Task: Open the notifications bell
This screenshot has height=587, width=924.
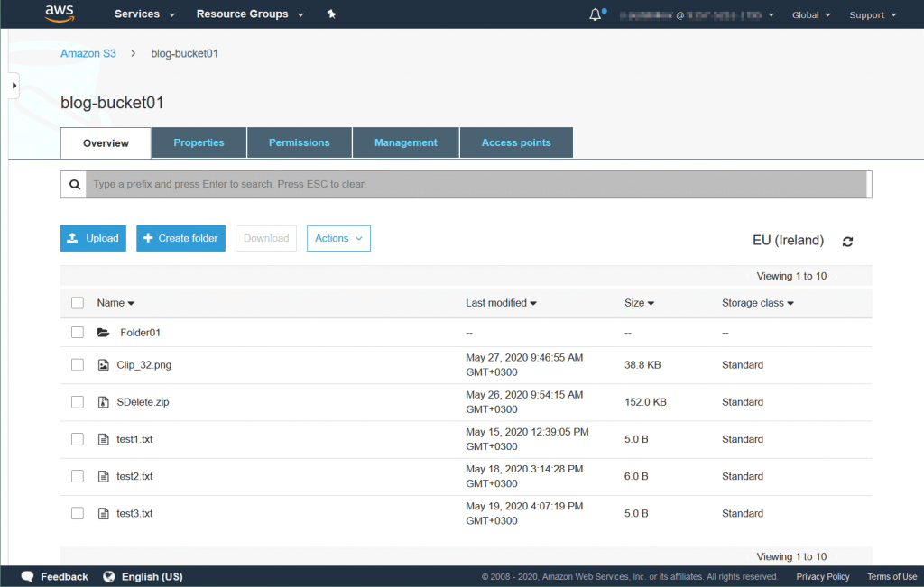Action: tap(594, 14)
